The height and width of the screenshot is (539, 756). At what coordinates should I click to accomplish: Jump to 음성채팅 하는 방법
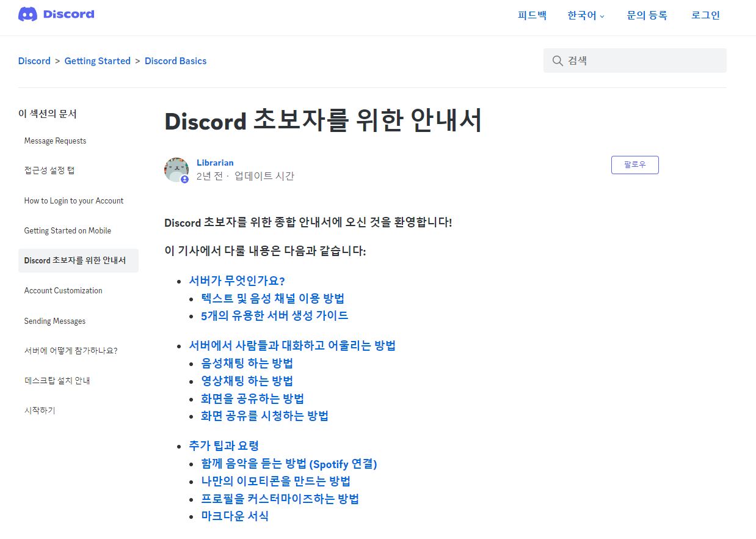coord(247,364)
